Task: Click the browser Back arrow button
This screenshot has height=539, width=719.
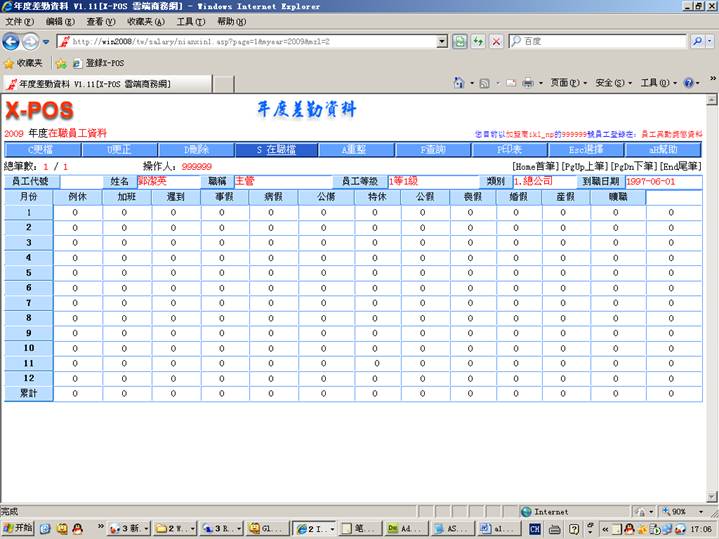Action: coord(11,41)
